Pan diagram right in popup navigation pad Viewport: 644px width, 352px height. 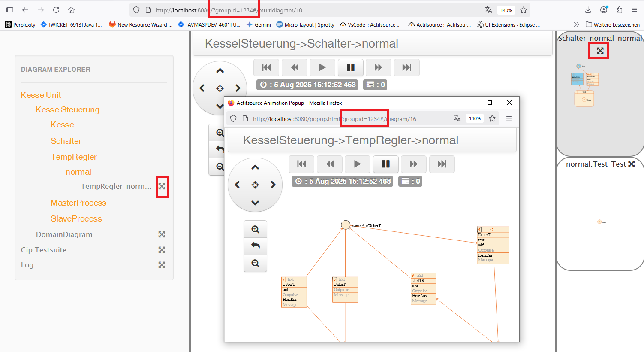pyautogui.click(x=273, y=185)
